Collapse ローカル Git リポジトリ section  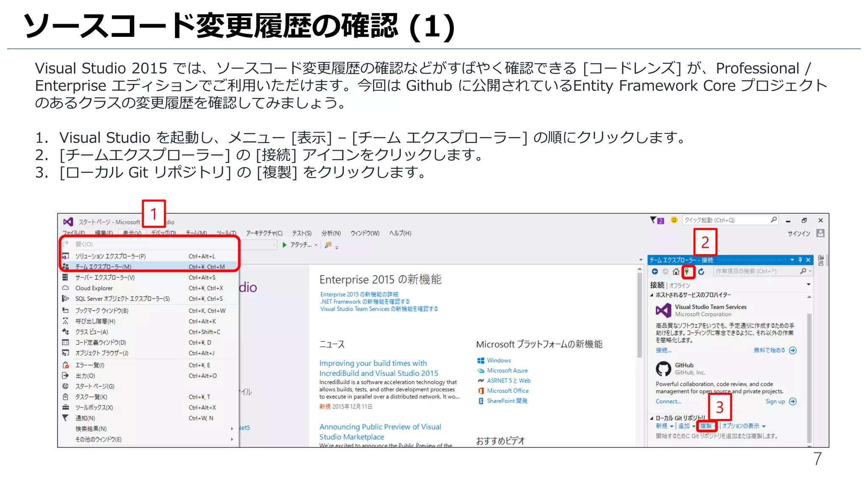652,419
